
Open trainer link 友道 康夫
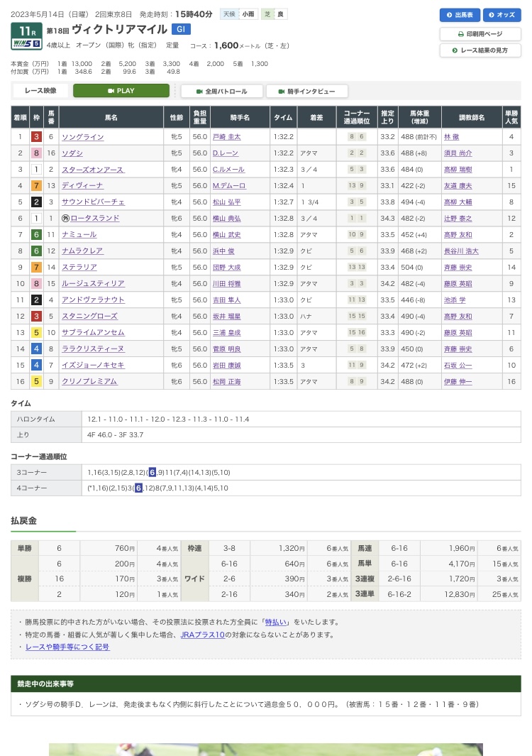(x=458, y=185)
